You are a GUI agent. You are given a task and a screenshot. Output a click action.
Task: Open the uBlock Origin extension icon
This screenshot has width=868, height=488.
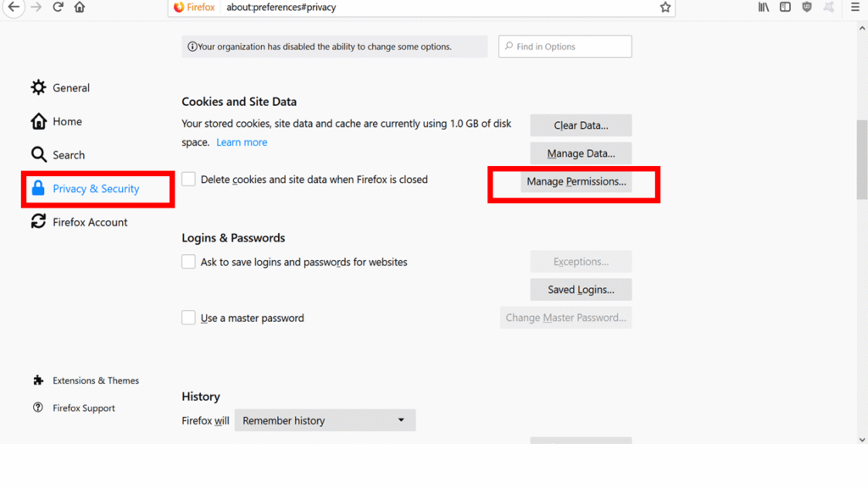coord(807,8)
